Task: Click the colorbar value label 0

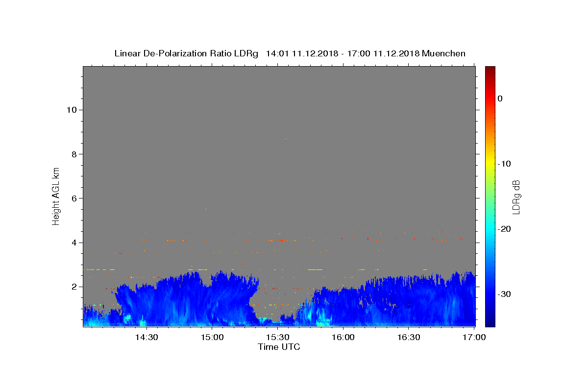Action: (x=500, y=98)
